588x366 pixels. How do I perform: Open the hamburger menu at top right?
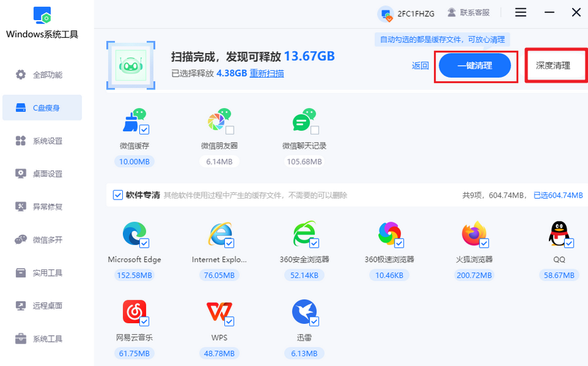pyautogui.click(x=520, y=12)
